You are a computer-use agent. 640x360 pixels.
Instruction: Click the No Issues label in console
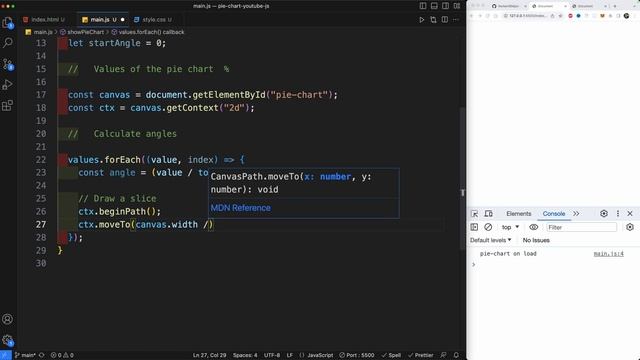coord(536,240)
